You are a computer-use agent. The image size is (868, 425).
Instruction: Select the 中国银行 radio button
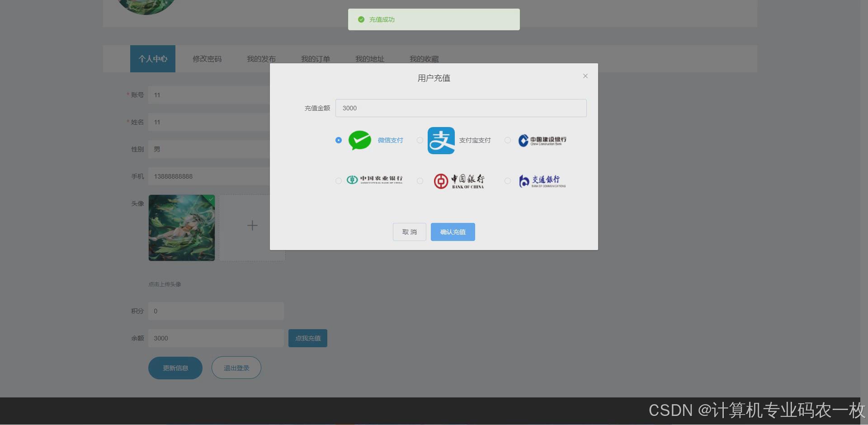pos(420,181)
